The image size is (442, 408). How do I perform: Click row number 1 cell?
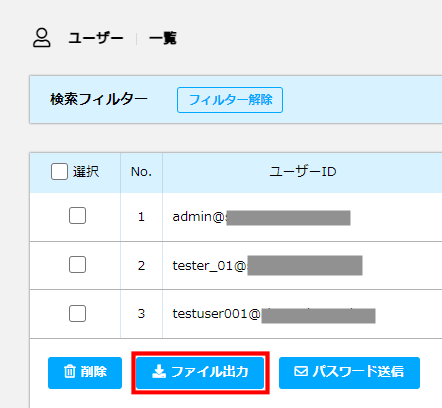pos(141,217)
